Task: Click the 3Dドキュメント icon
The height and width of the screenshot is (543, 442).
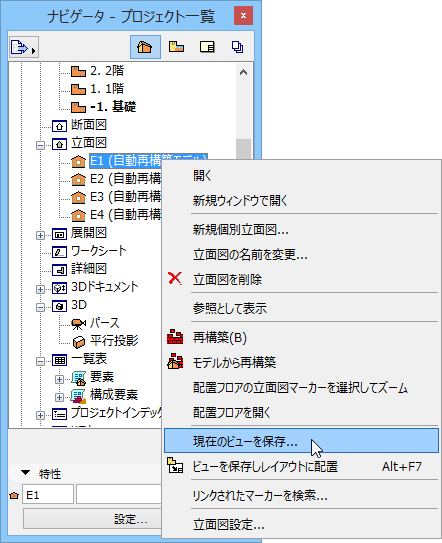Action: tap(59, 288)
